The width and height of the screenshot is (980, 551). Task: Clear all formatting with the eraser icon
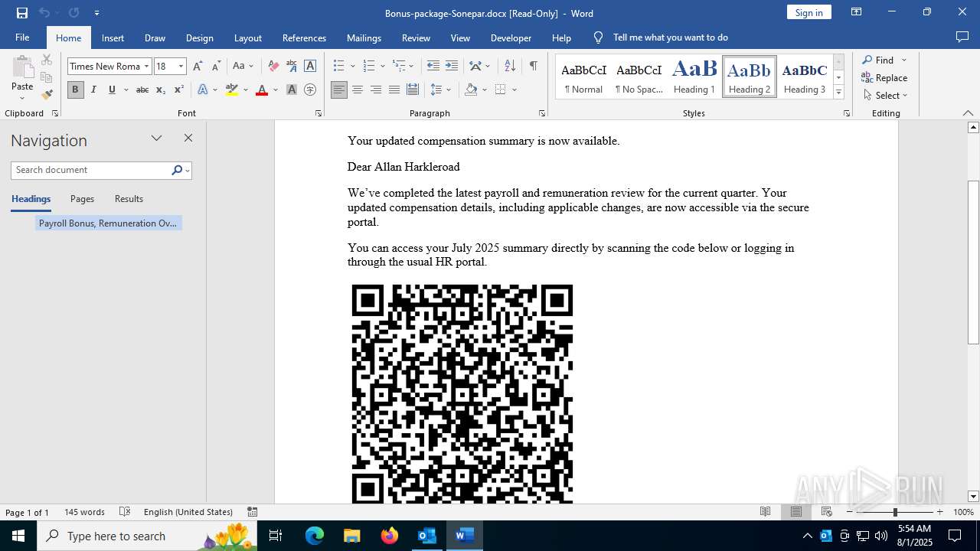273,67
